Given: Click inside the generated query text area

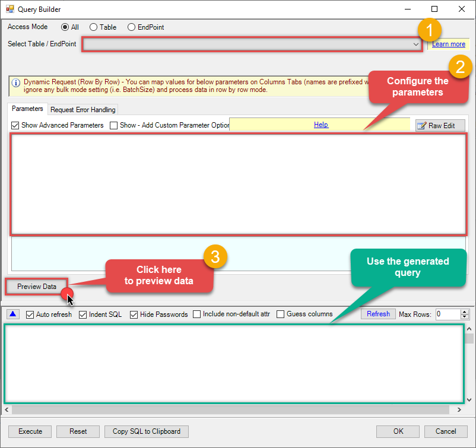Looking at the screenshot, I should coord(233,363).
